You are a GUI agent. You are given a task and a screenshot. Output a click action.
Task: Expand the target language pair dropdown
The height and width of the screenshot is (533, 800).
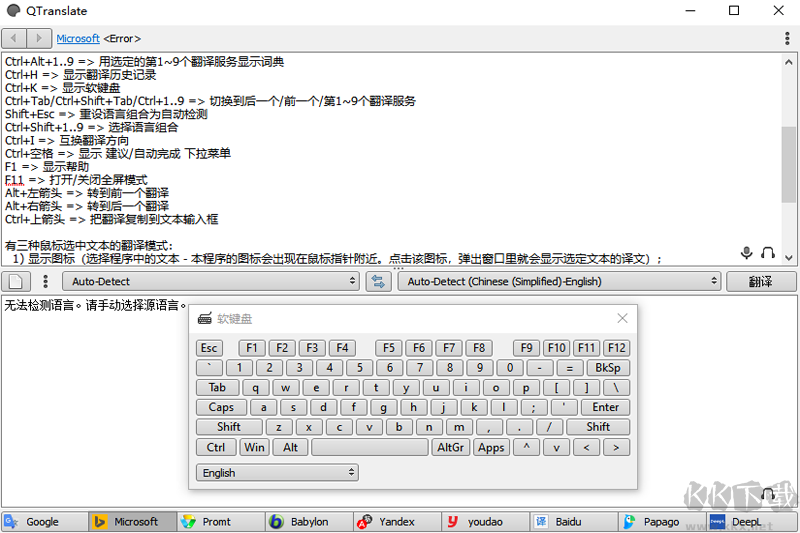tap(558, 282)
